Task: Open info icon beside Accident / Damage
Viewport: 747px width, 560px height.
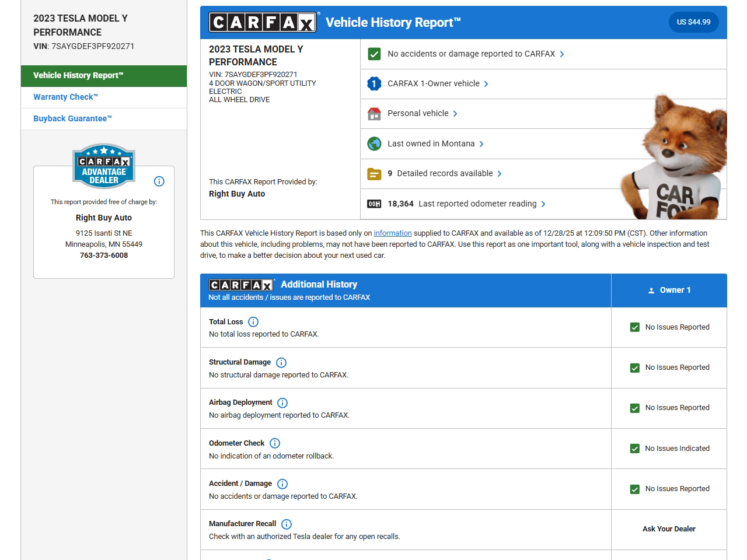Action: 282,484
